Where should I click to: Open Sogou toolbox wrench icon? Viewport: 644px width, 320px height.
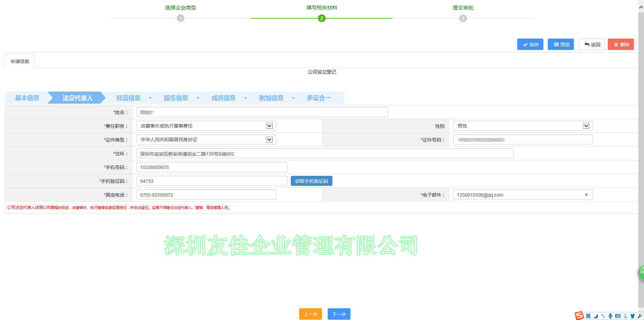pyautogui.click(x=640, y=316)
